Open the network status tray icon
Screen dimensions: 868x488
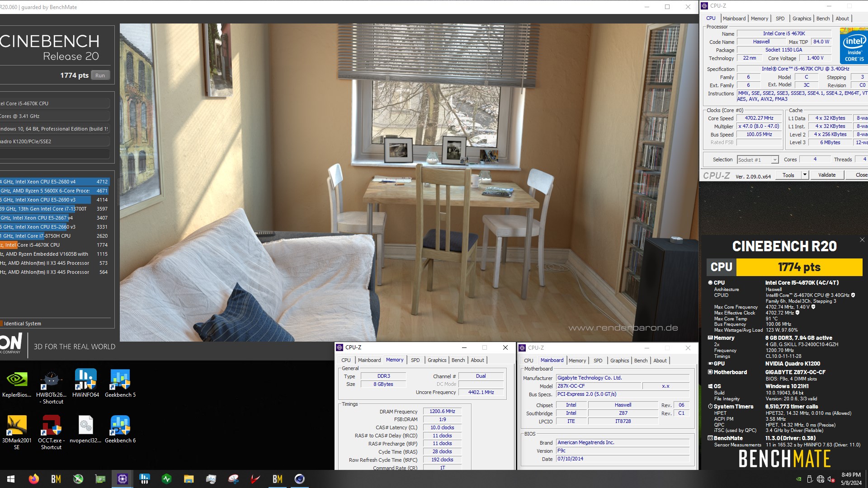[821, 479]
